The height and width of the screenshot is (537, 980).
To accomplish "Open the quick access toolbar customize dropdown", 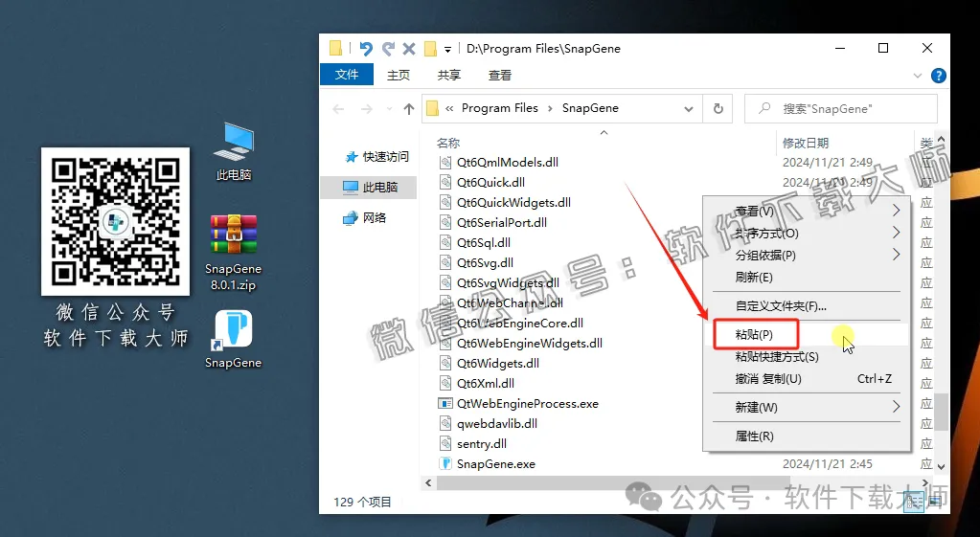I will coord(447,50).
